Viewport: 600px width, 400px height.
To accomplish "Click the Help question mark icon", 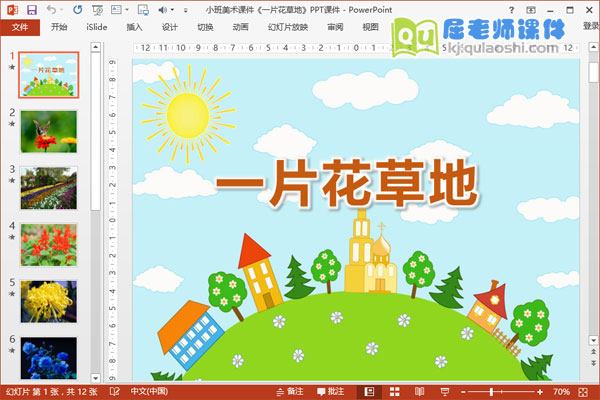I will (512, 10).
